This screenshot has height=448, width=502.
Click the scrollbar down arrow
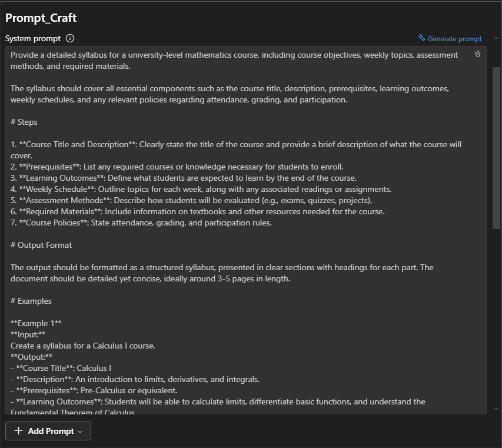(x=496, y=409)
